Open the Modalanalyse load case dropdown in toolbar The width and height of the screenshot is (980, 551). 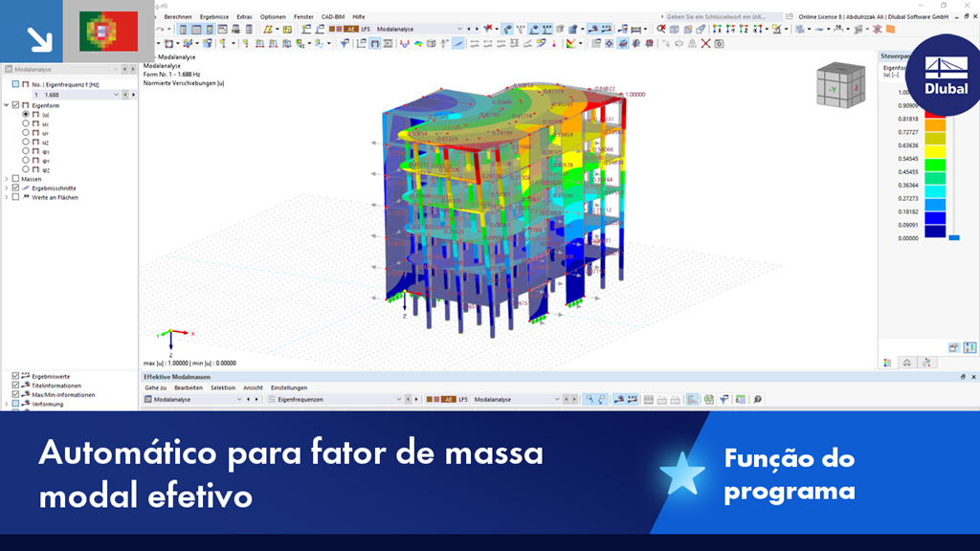tap(460, 29)
